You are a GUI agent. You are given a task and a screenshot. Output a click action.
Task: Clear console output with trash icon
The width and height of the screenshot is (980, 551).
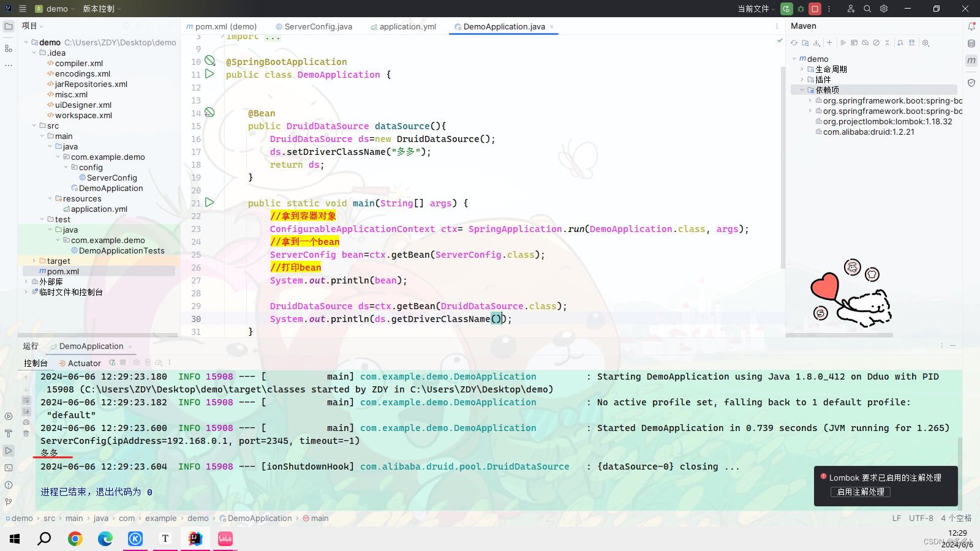click(26, 433)
